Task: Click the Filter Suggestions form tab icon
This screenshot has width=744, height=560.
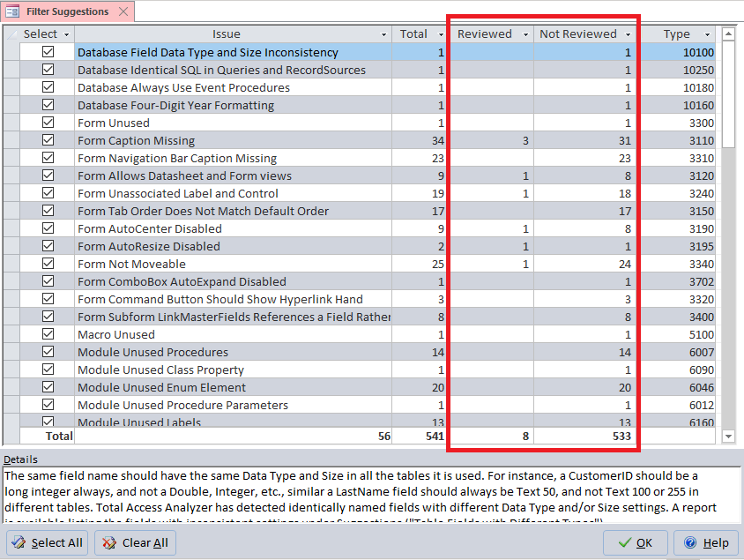Action: pos(12,11)
